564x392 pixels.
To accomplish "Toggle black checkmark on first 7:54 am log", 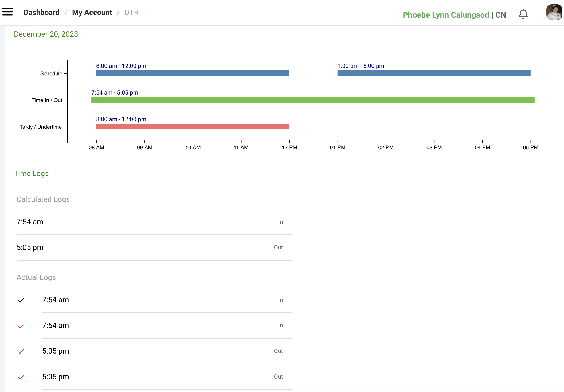I will (21, 300).
